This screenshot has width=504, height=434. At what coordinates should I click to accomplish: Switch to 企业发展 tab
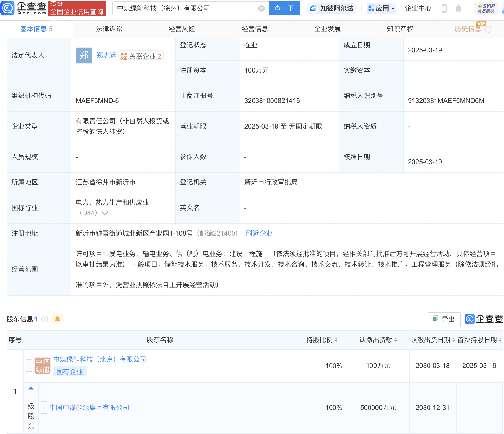tap(327, 29)
